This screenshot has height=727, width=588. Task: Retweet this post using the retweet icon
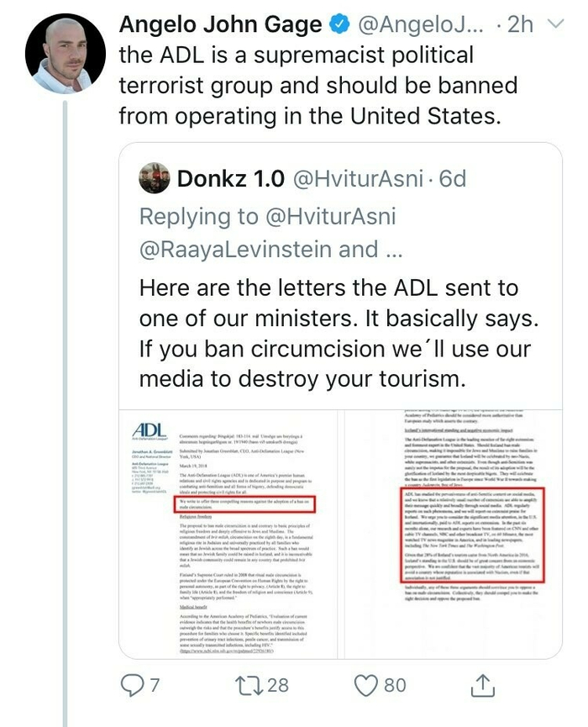pyautogui.click(x=248, y=685)
